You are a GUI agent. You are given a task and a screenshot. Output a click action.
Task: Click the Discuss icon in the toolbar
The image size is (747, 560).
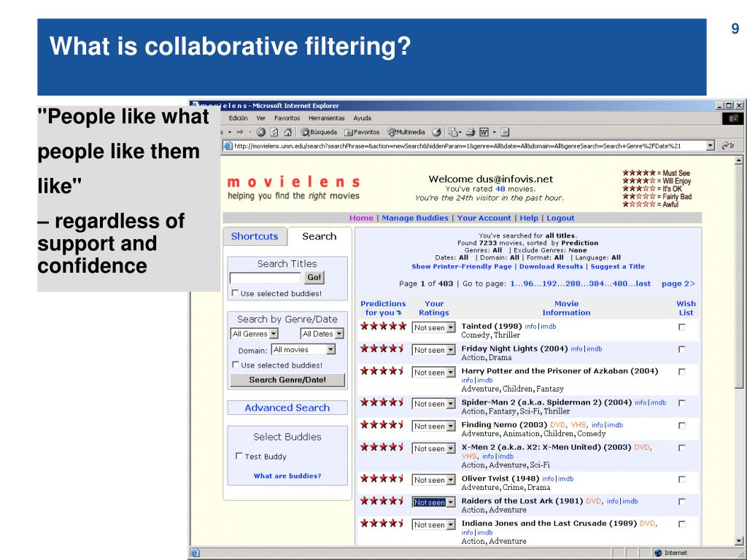coord(506,132)
